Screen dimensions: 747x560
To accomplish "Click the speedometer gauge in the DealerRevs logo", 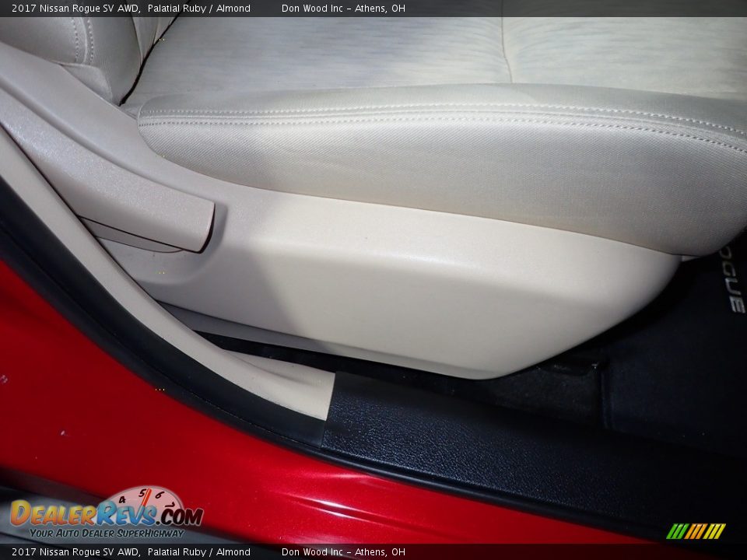I will tap(145, 499).
